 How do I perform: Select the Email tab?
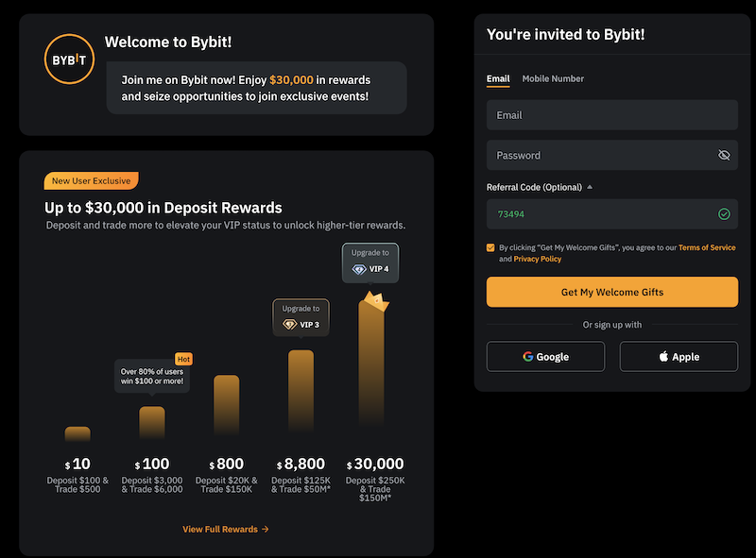(x=498, y=78)
